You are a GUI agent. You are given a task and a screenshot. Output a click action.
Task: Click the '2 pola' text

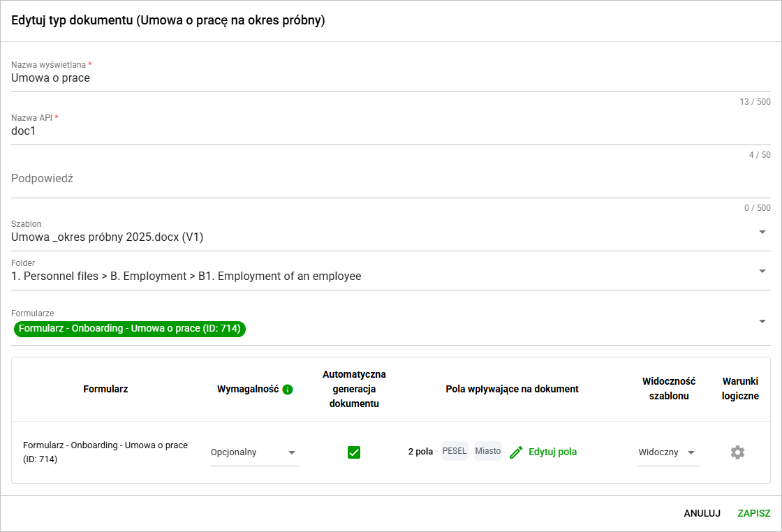click(420, 452)
